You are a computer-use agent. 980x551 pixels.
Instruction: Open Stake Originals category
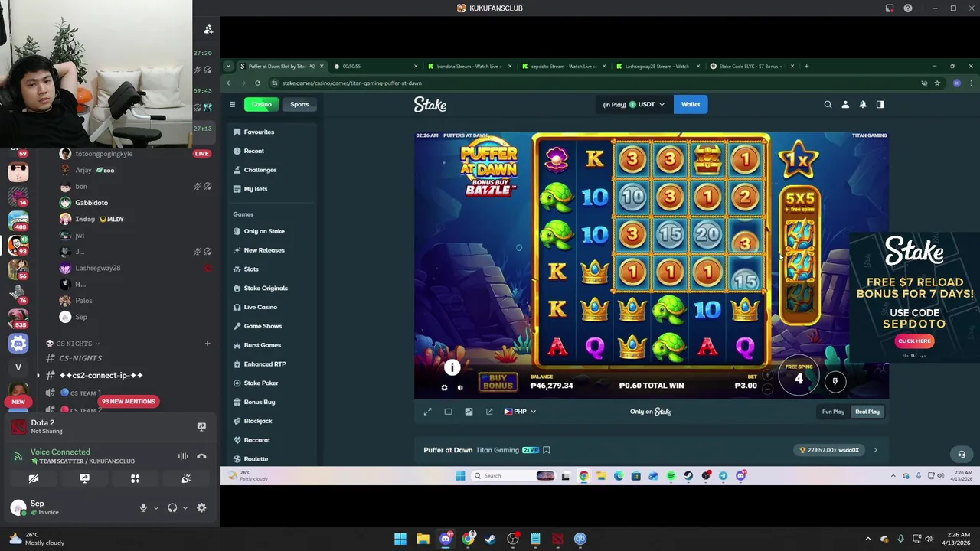(266, 288)
